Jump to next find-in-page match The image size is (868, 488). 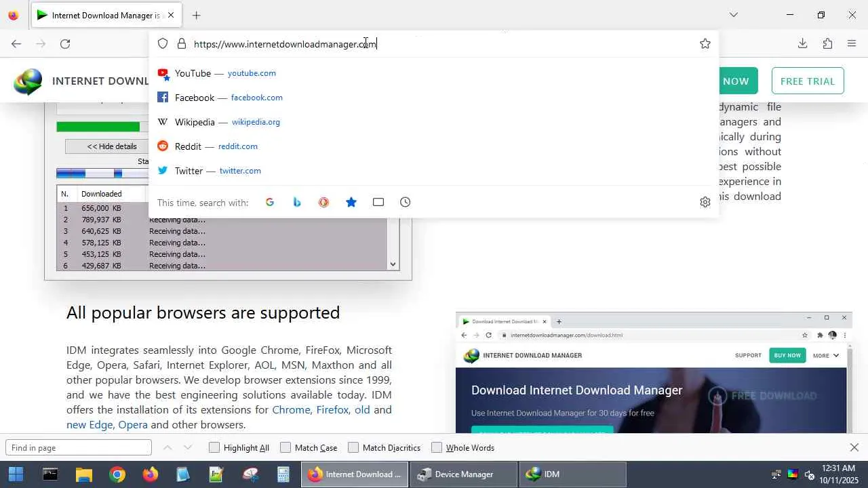pyautogui.click(x=188, y=448)
